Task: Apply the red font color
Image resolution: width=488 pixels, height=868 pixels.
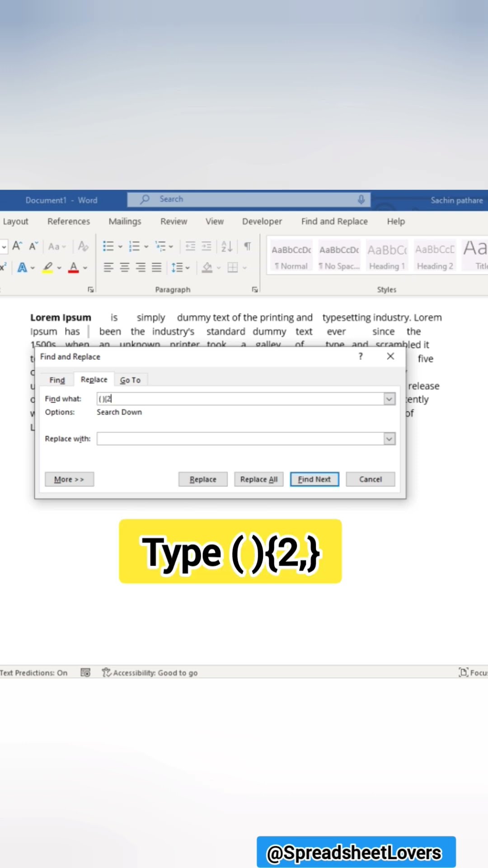Action: click(x=74, y=268)
